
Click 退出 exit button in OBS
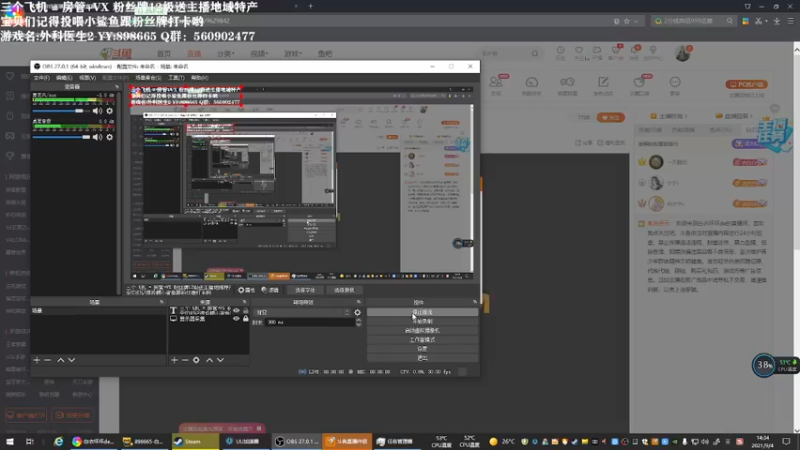422,358
